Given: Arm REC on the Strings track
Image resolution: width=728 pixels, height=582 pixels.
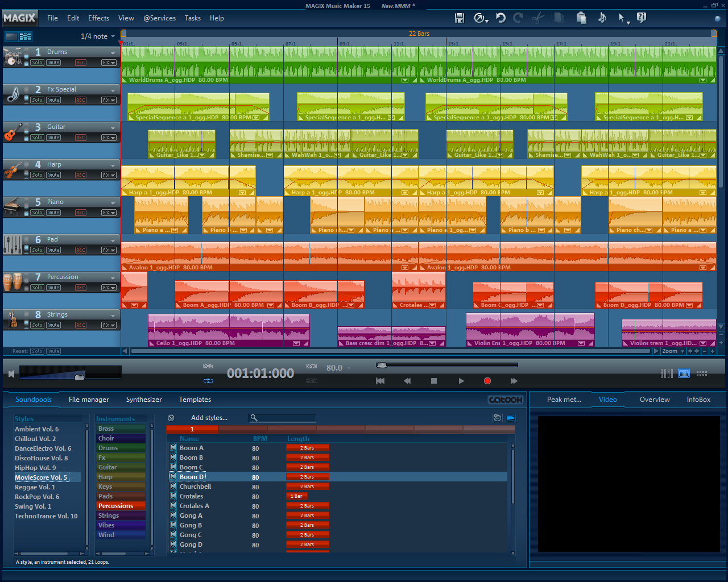Looking at the screenshot, I should pos(81,325).
